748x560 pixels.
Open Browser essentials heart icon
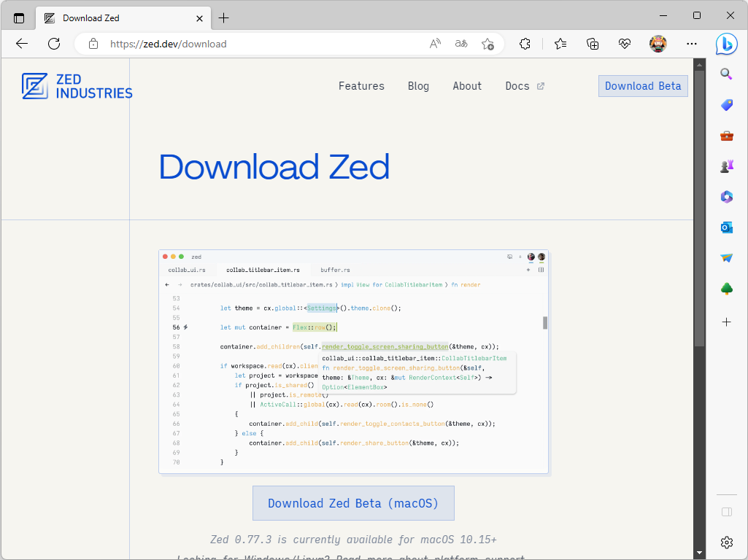(625, 44)
